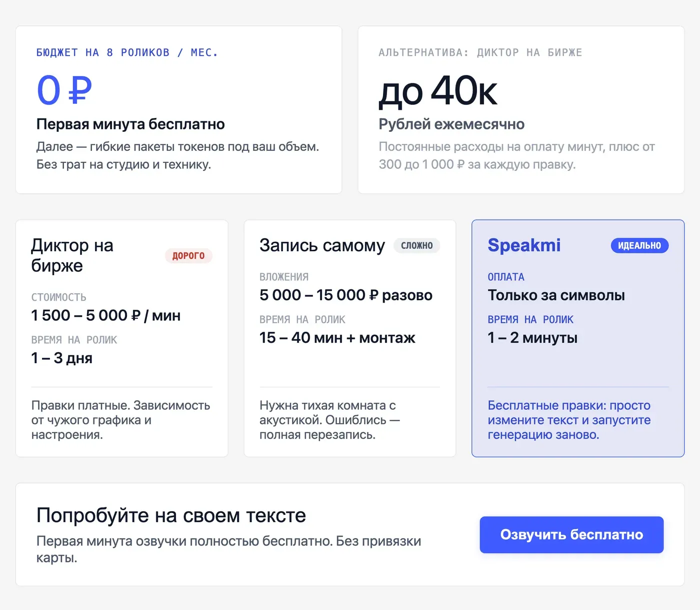Click the '1 500 – 5 000 ₽ / мин' price
Image resolution: width=700 pixels, height=610 pixels.
tap(106, 315)
